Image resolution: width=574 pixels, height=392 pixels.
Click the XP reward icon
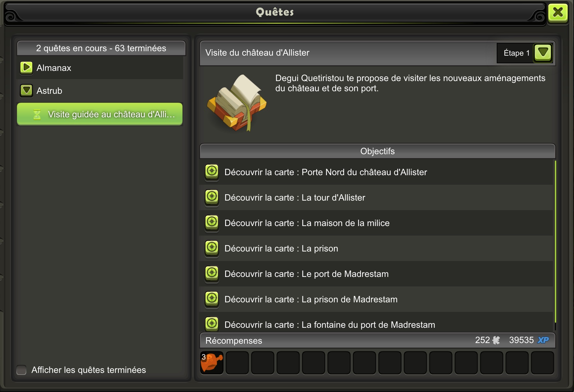543,340
